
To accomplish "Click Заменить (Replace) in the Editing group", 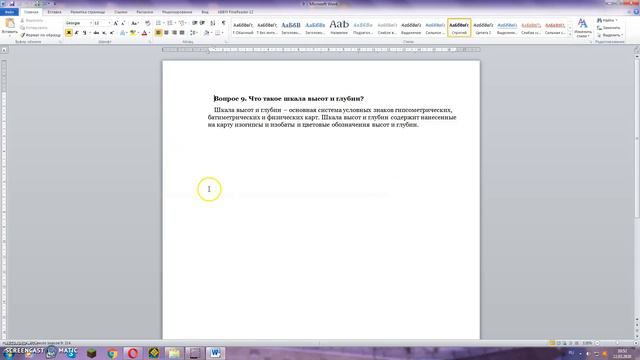I will pyautogui.click(x=608, y=28).
